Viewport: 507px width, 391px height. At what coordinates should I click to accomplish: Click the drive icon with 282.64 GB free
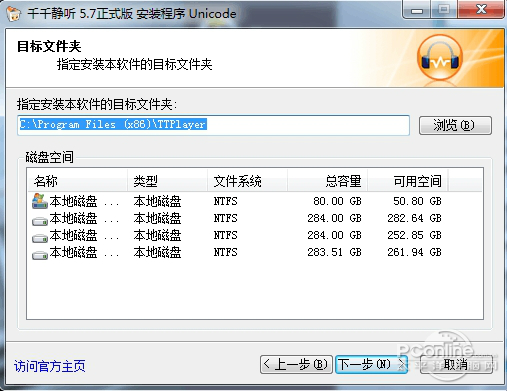pyautogui.click(x=40, y=220)
